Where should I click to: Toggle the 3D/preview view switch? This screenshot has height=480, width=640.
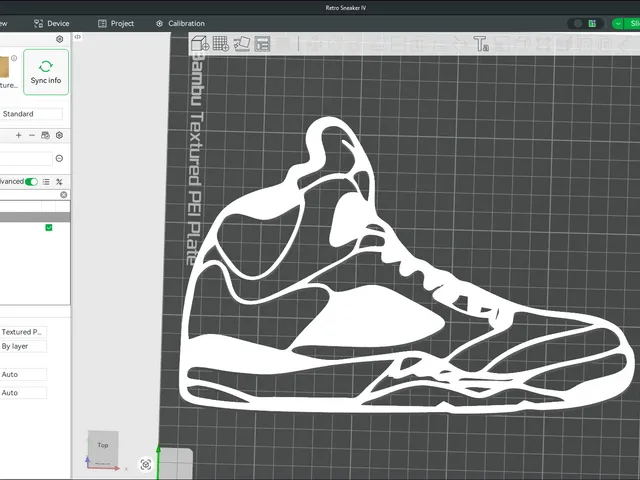(585, 24)
